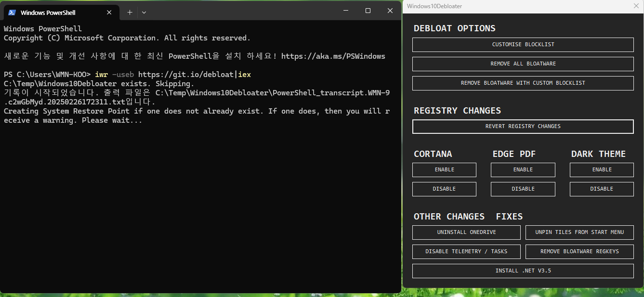
Task: Click the 'iex' command word in the terminal
Action: coord(245,75)
